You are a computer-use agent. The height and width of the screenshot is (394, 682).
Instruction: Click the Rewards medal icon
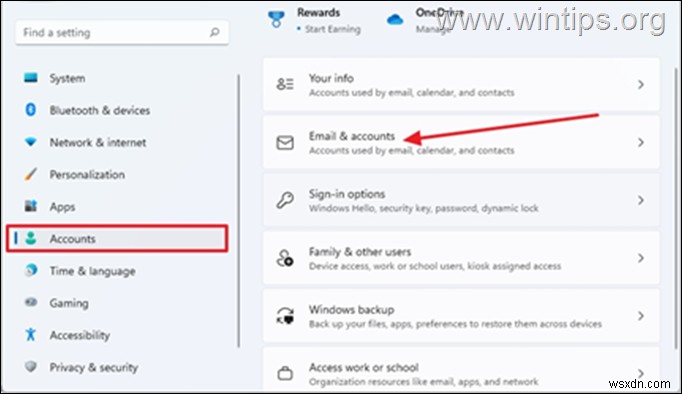click(276, 20)
